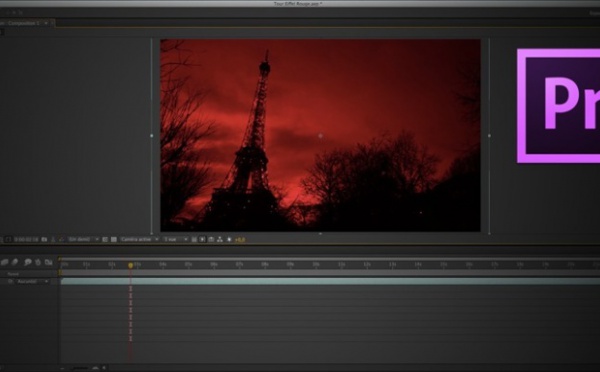Screen dimensions: 600x372
Task: Click the exposure value +0,0
Action: [x=240, y=240]
